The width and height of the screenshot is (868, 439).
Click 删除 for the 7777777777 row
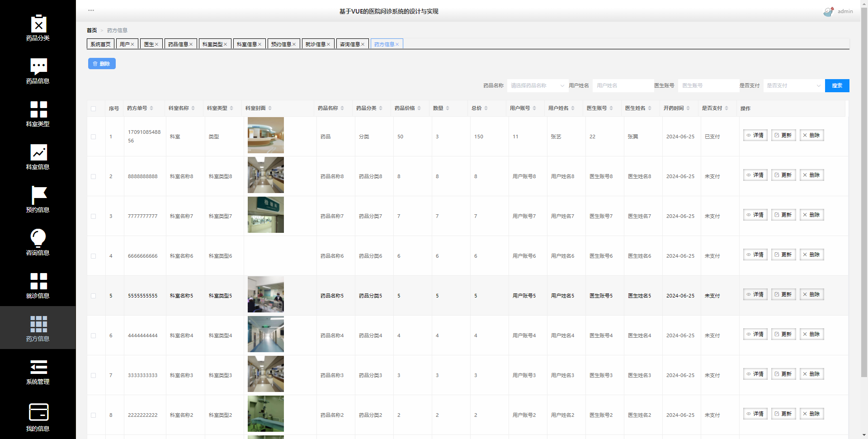pyautogui.click(x=811, y=215)
